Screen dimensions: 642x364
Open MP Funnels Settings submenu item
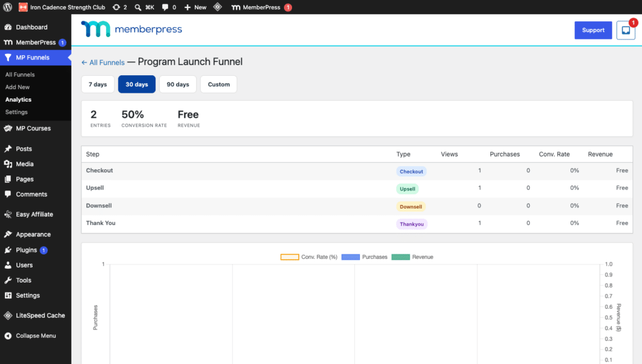[x=16, y=112]
